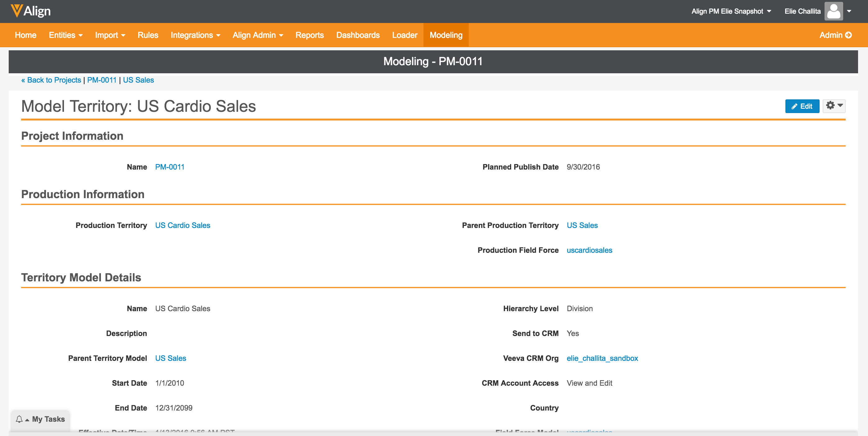Click the Elie Challita user name
Viewport: 868px width, 436px height.
pos(802,11)
